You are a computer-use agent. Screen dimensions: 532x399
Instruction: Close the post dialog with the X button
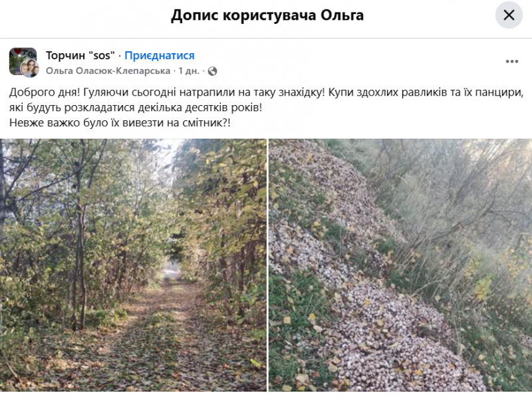pyautogui.click(x=509, y=15)
